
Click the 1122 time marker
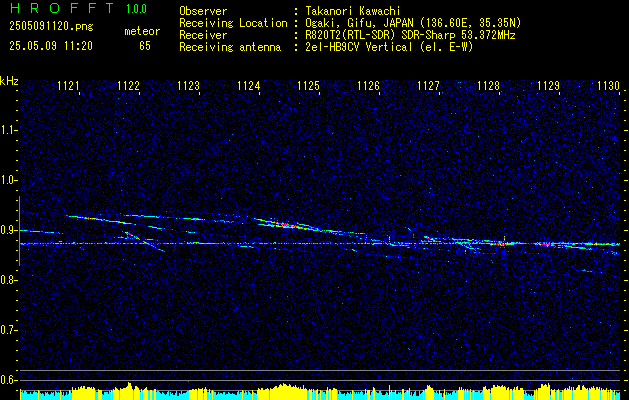point(128,86)
